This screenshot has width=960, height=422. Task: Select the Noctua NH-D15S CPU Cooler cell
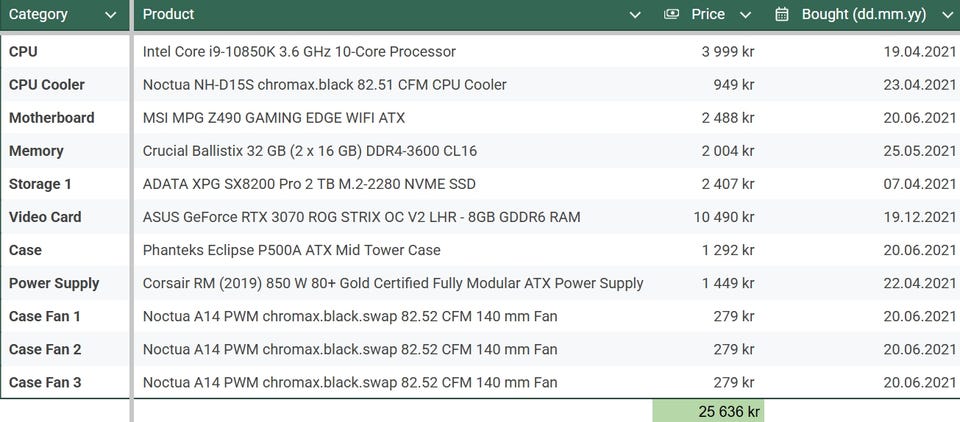(324, 85)
